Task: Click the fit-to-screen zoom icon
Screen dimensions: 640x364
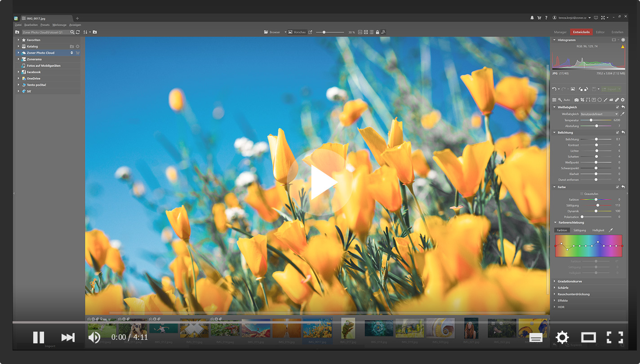Action: 366,32
